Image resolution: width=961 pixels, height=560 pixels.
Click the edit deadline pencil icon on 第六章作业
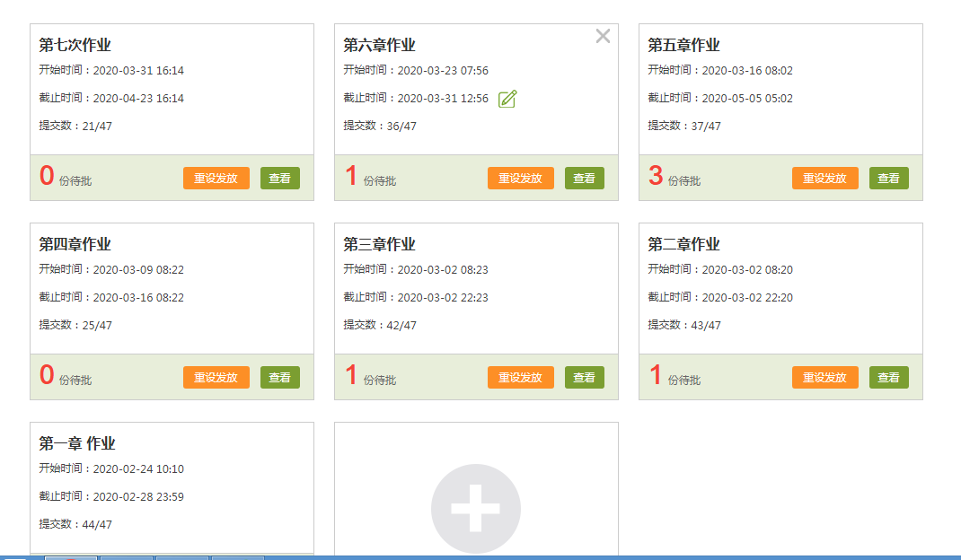tap(507, 99)
